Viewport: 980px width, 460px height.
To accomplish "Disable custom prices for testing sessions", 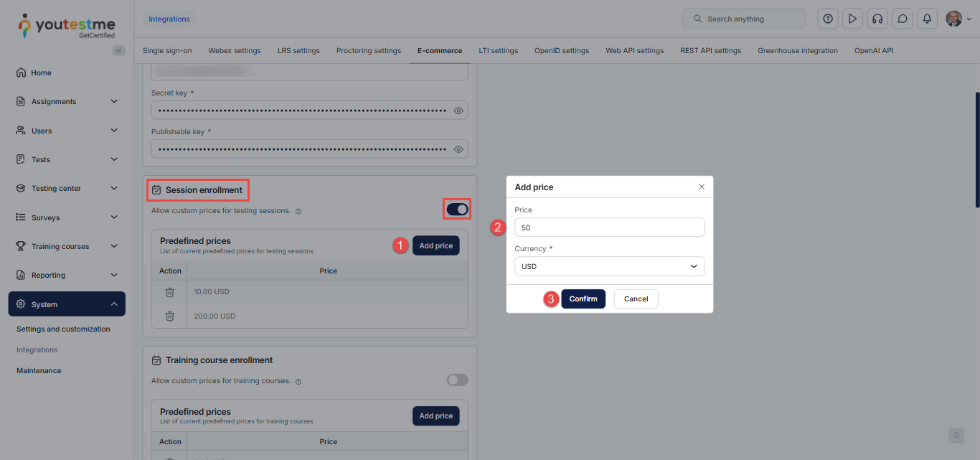I will [457, 209].
